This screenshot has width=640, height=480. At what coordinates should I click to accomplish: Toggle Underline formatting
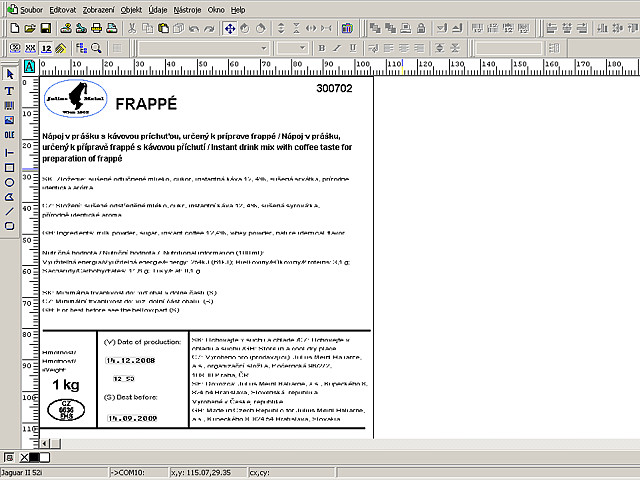tap(353, 48)
